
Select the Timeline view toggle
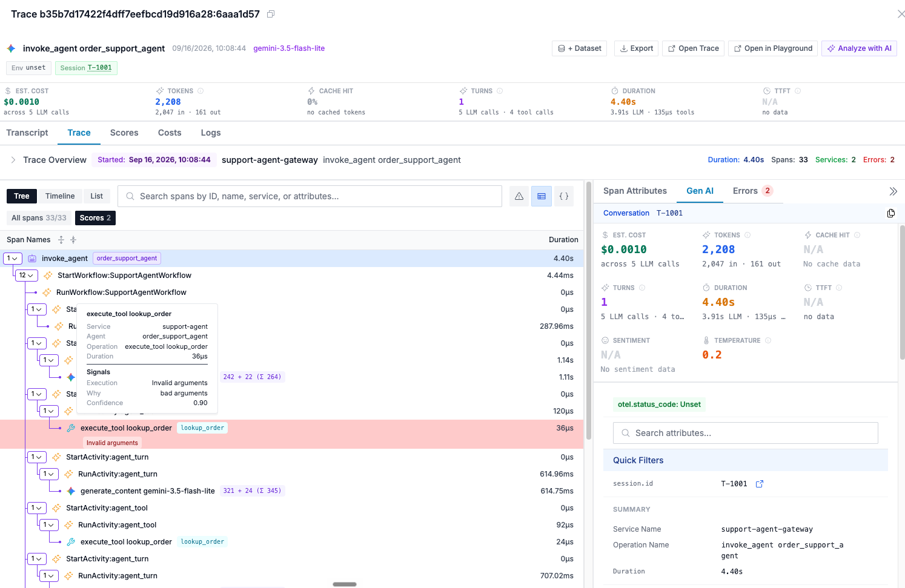[x=60, y=196]
